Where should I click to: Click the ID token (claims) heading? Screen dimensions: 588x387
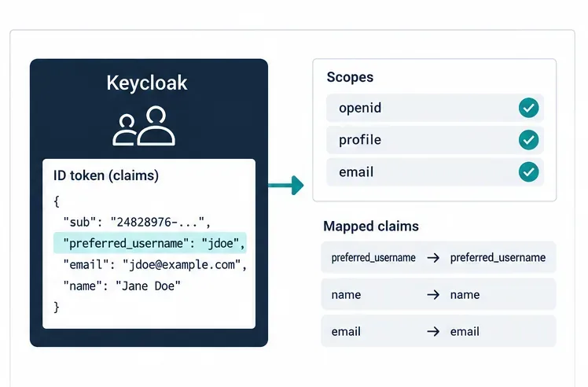pyautogui.click(x=106, y=175)
